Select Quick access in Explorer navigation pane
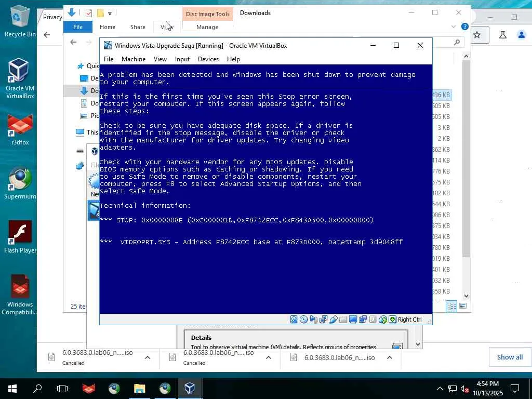This screenshot has width=532, height=399. (x=88, y=66)
